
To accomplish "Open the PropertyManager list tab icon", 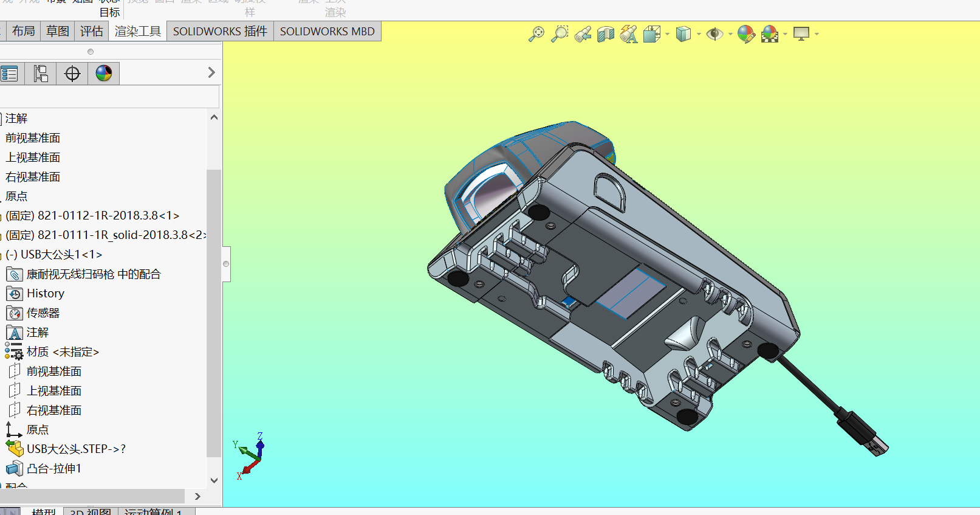I will click(x=10, y=74).
